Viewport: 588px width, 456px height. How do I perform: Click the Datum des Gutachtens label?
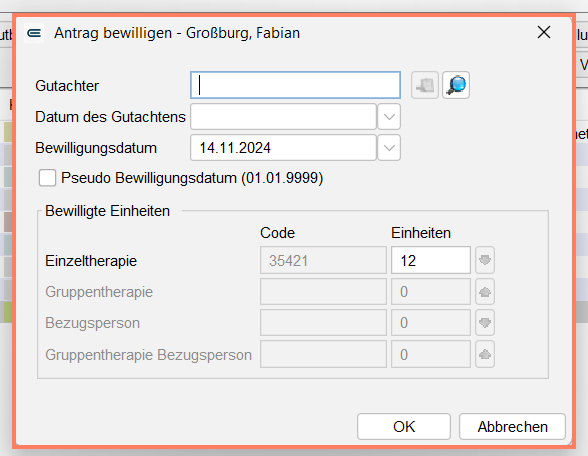(110, 117)
